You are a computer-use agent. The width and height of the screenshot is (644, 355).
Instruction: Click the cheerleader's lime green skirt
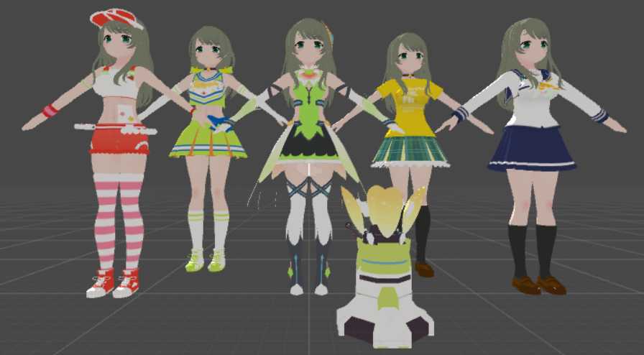click(x=208, y=140)
